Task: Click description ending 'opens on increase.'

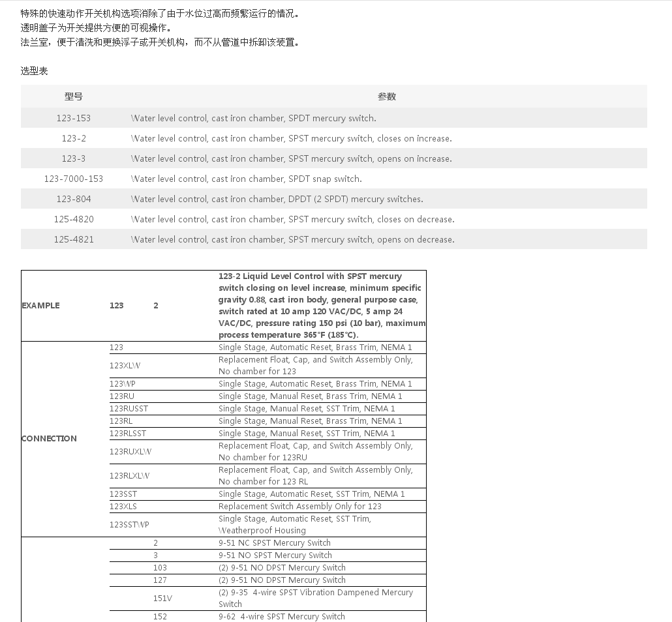Action: [291, 158]
